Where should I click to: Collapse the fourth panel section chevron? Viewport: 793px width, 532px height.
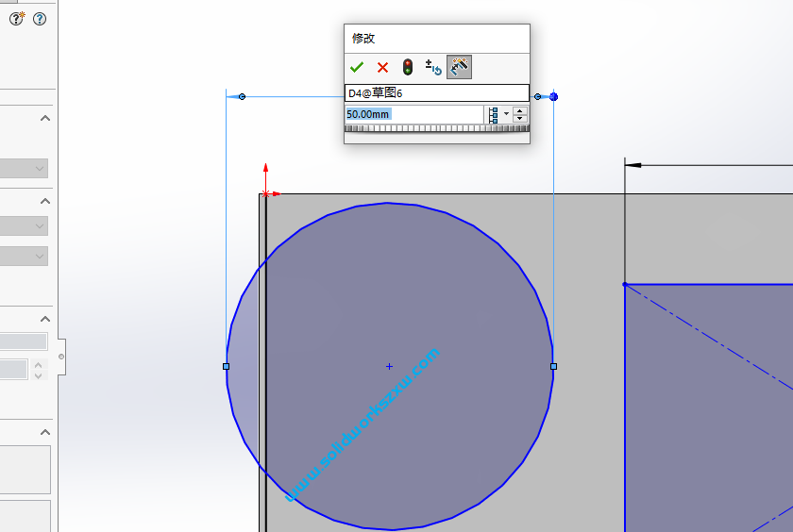click(45, 432)
